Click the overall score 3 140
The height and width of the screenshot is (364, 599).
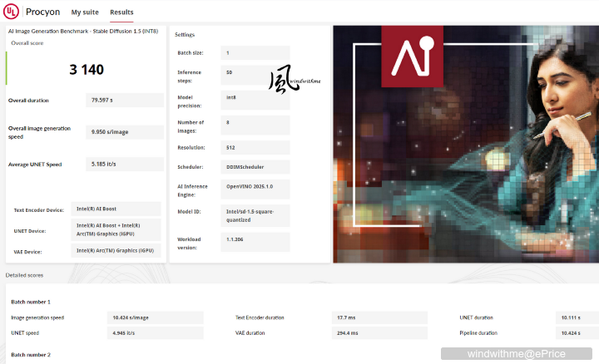click(87, 69)
